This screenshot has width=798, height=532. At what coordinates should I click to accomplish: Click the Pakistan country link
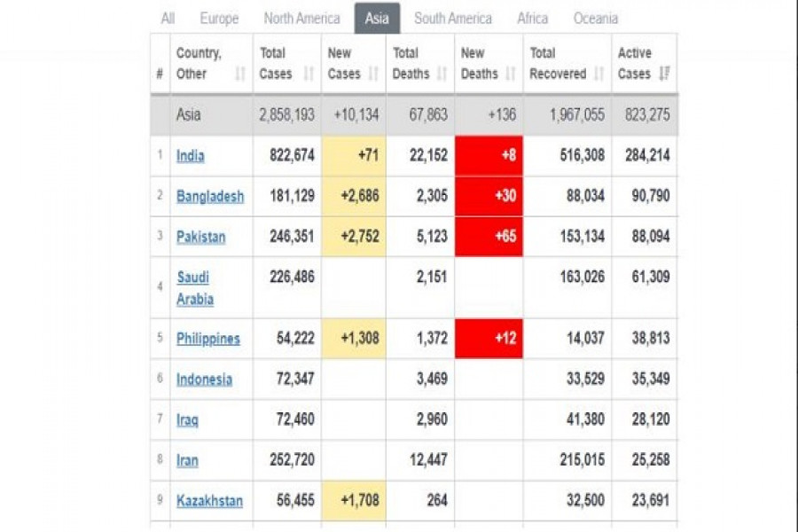[x=201, y=237]
